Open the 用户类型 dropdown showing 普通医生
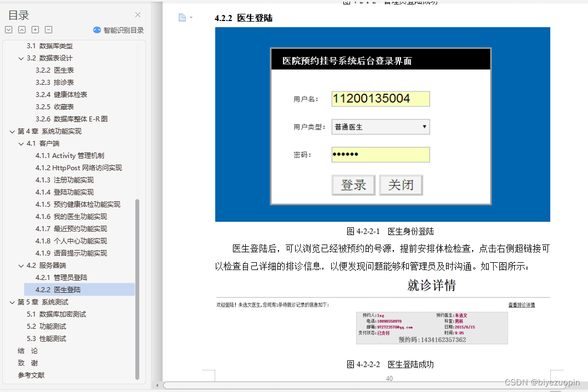Viewport: 588px width, 392px height. (381, 127)
